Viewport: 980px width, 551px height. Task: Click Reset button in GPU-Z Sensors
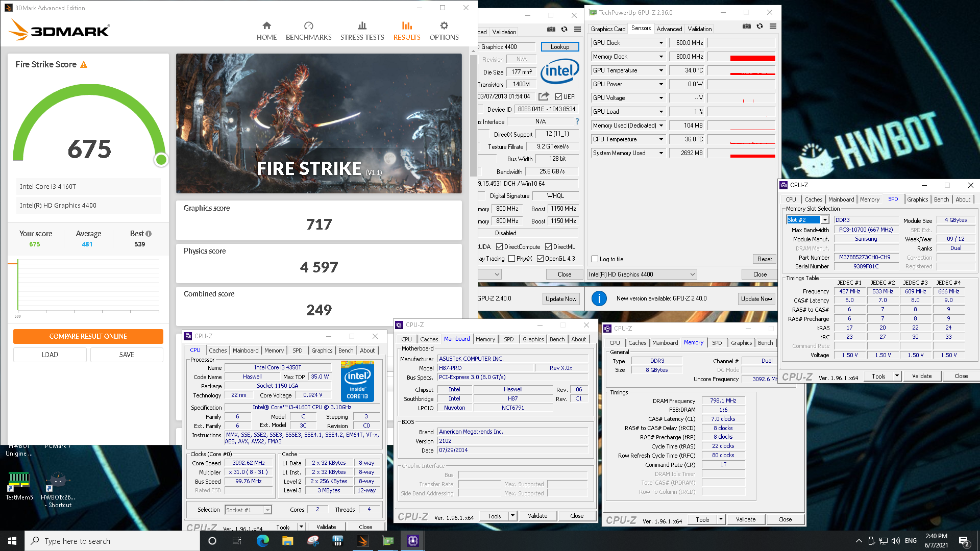pyautogui.click(x=764, y=259)
